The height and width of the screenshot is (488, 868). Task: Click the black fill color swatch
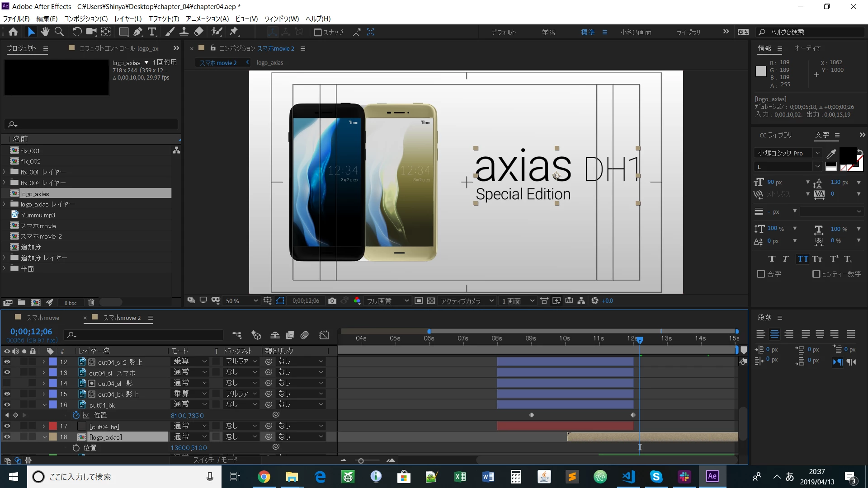(847, 155)
